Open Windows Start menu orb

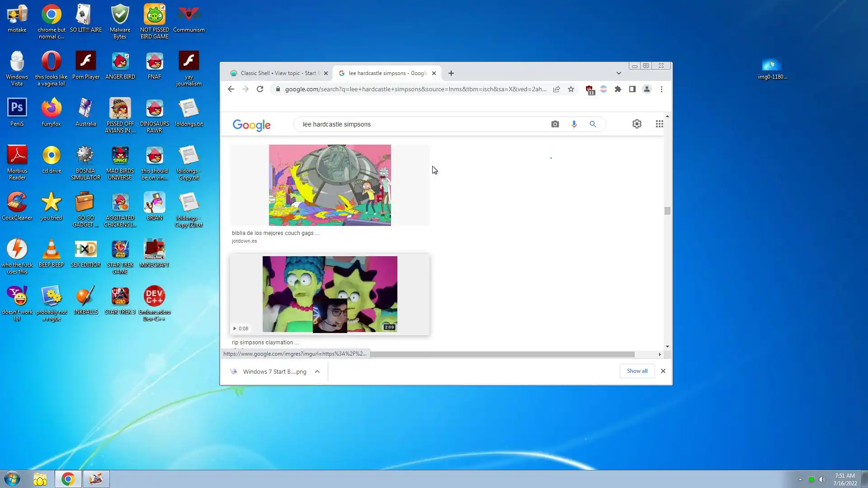pyautogui.click(x=12, y=479)
